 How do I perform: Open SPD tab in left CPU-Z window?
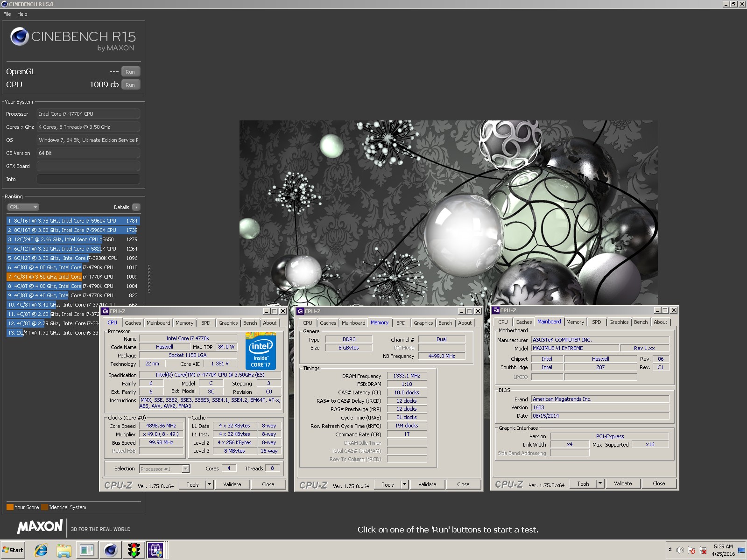[x=206, y=323]
